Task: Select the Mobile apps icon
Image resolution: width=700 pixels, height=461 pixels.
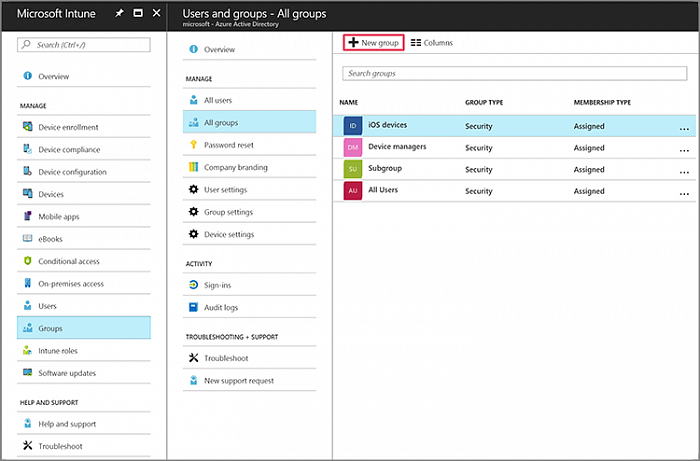Action: (x=27, y=216)
